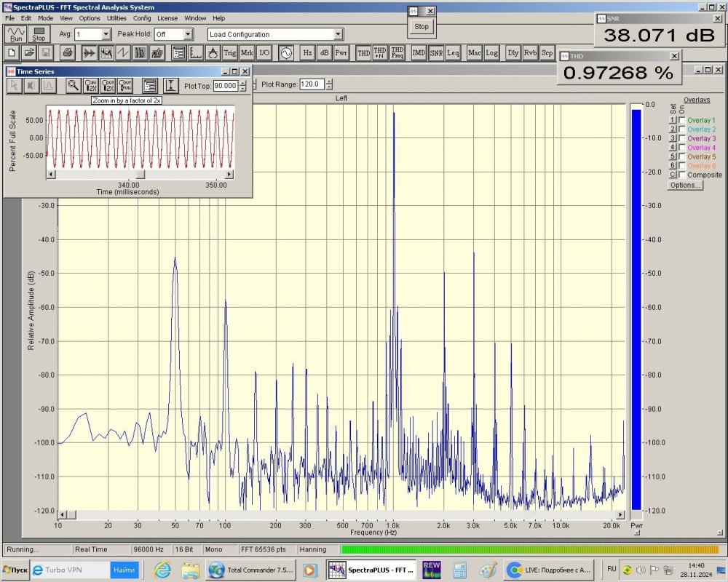The width and height of the screenshot is (728, 582).
Task: Enable the Overlay 3 checkbox
Action: pyautogui.click(x=682, y=138)
